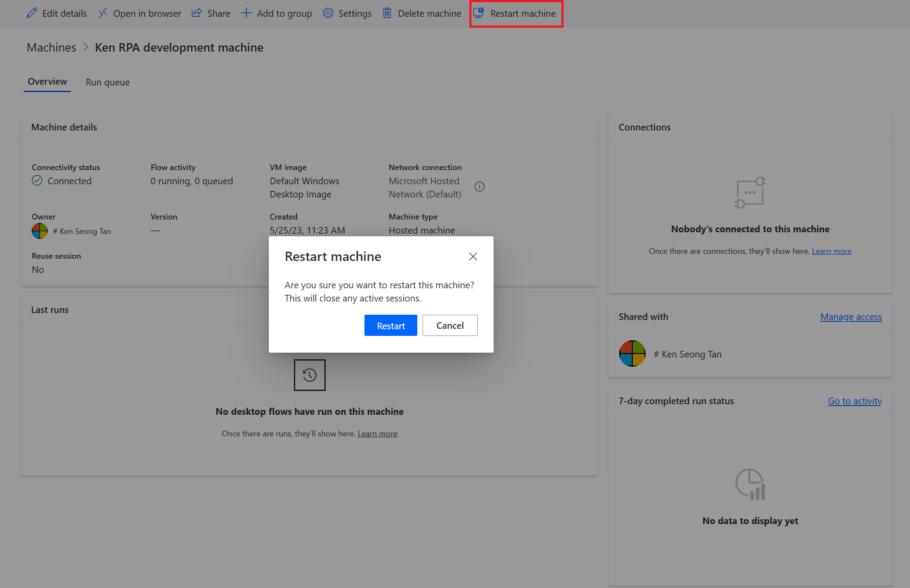Click the Learn more link under last runs
This screenshot has width=910, height=588.
377,433
